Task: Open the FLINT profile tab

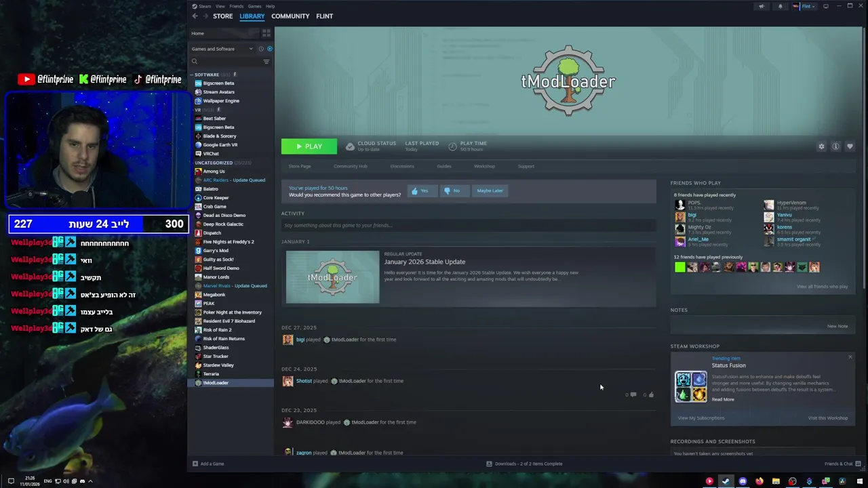Action: (x=324, y=16)
